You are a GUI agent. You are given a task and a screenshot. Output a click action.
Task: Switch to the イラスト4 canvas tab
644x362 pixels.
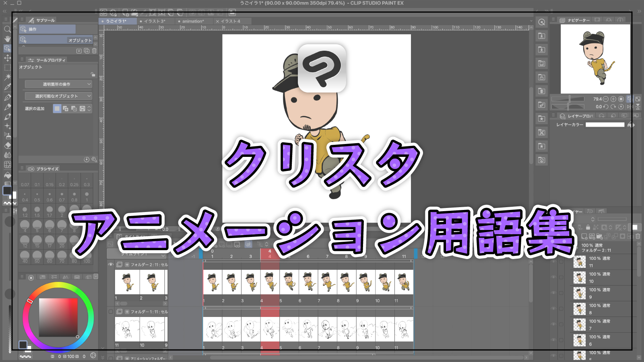coord(231,21)
